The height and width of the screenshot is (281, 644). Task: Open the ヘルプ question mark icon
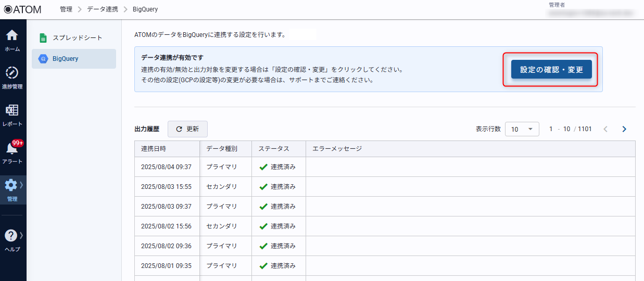pyautogui.click(x=11, y=236)
